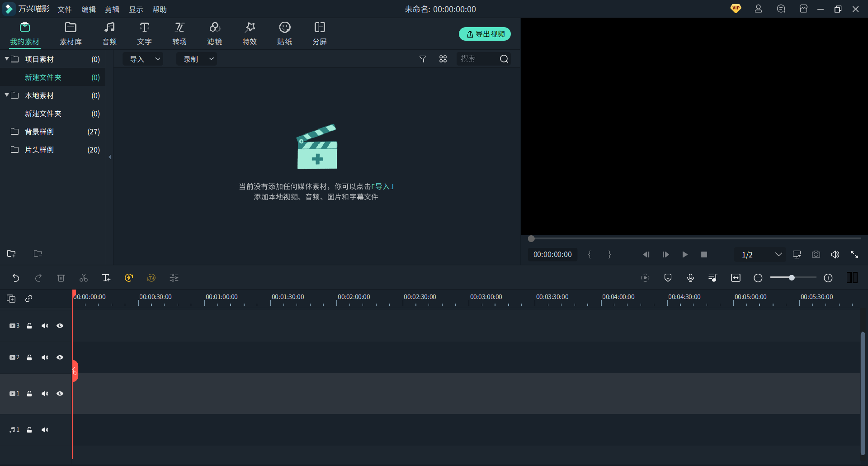
Task: Open the 剪辑 menu in menu bar
Action: point(112,10)
